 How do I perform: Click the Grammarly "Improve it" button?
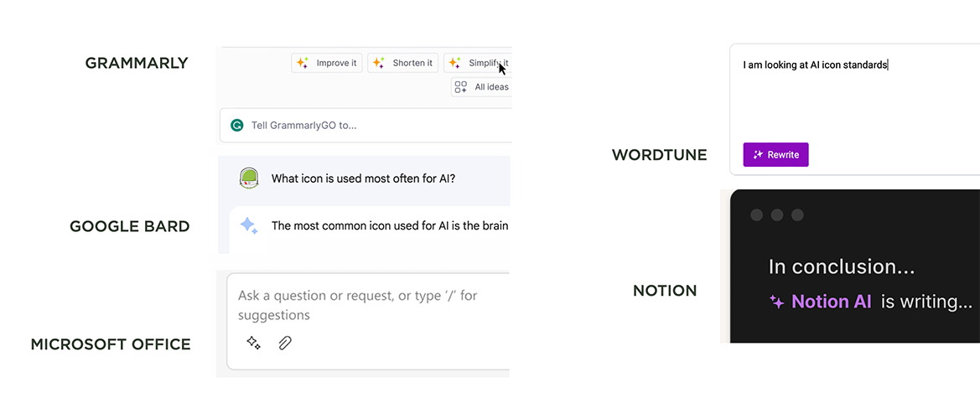[x=327, y=63]
